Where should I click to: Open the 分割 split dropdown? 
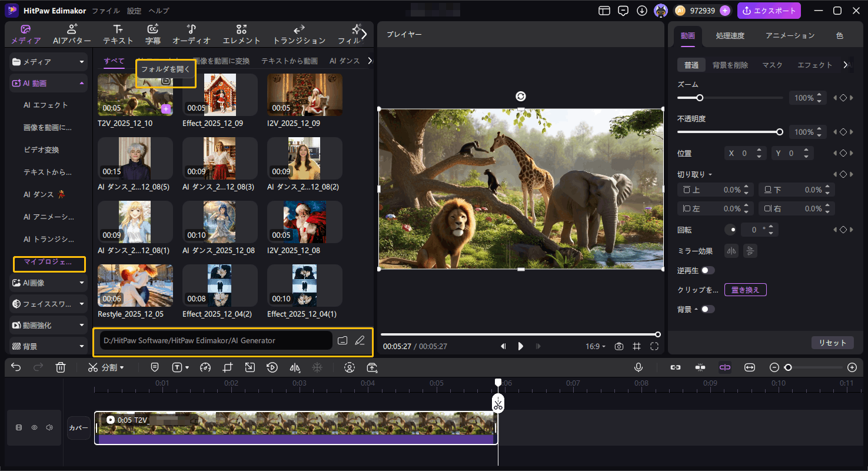pyautogui.click(x=107, y=367)
